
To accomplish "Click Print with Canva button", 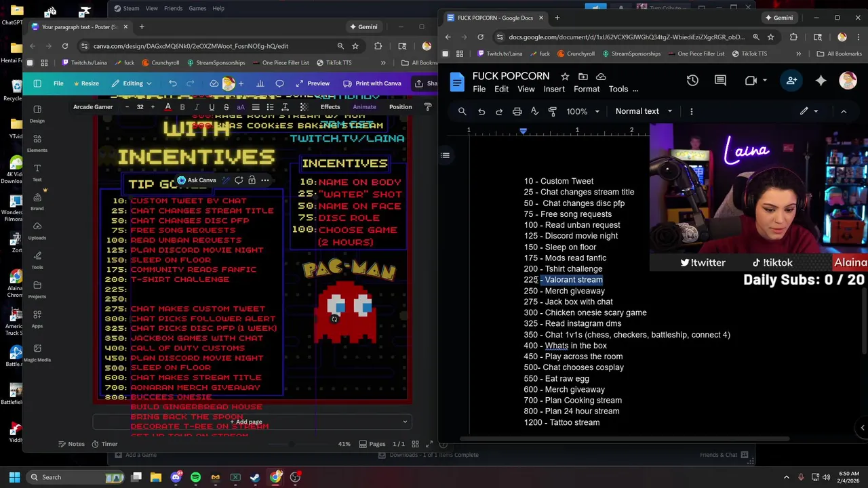I will pyautogui.click(x=372, y=83).
